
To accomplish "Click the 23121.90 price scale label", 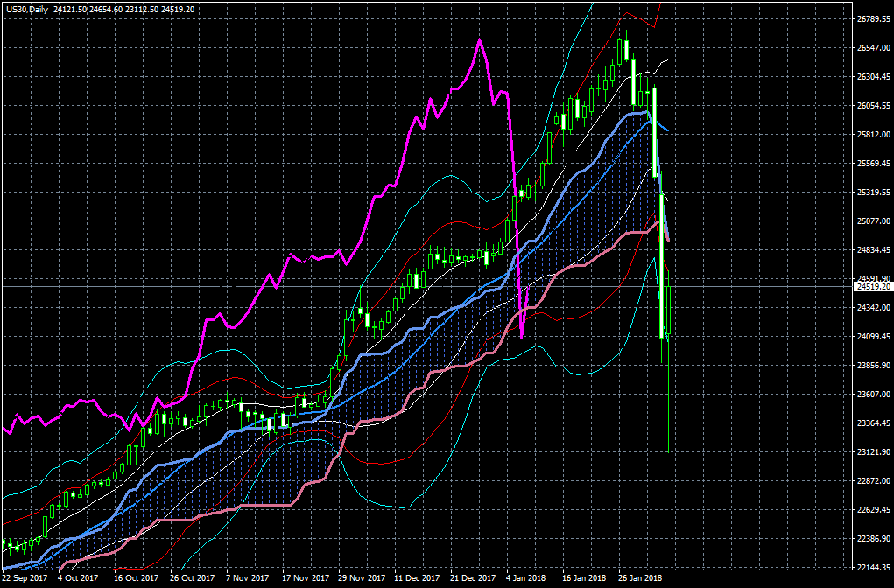I will pyautogui.click(x=874, y=452).
